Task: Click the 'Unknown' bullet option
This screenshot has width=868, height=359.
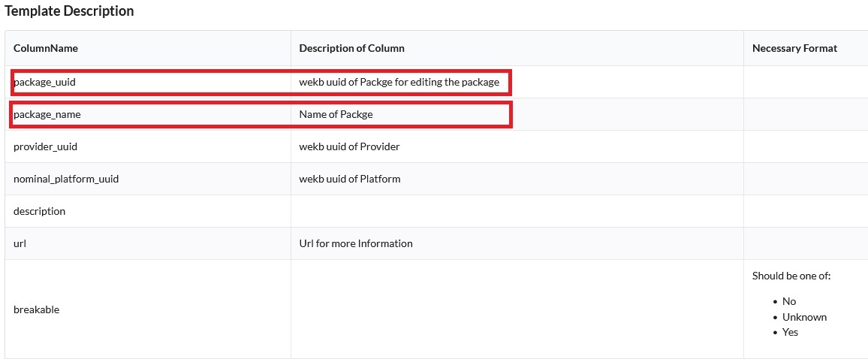Action: click(x=804, y=317)
